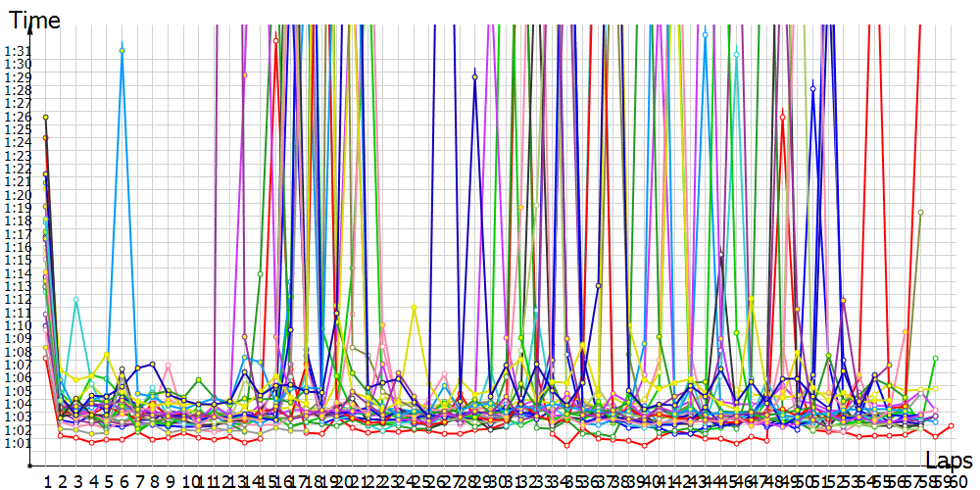This screenshot has width=980, height=490.
Task: Click the 1:20 tick label on the time axis
Action: [x=18, y=194]
